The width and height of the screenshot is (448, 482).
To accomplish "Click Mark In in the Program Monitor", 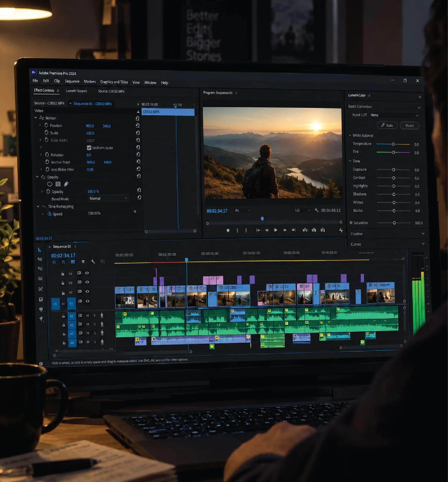I will coord(237,230).
